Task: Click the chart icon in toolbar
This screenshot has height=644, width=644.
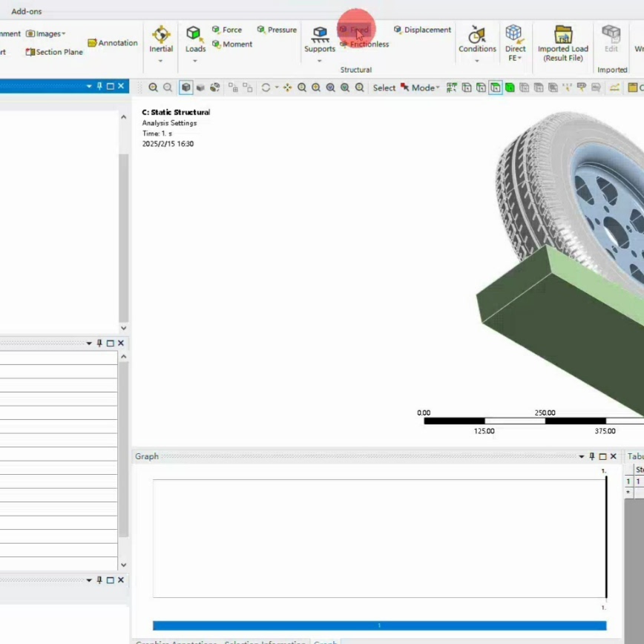Action: [614, 88]
